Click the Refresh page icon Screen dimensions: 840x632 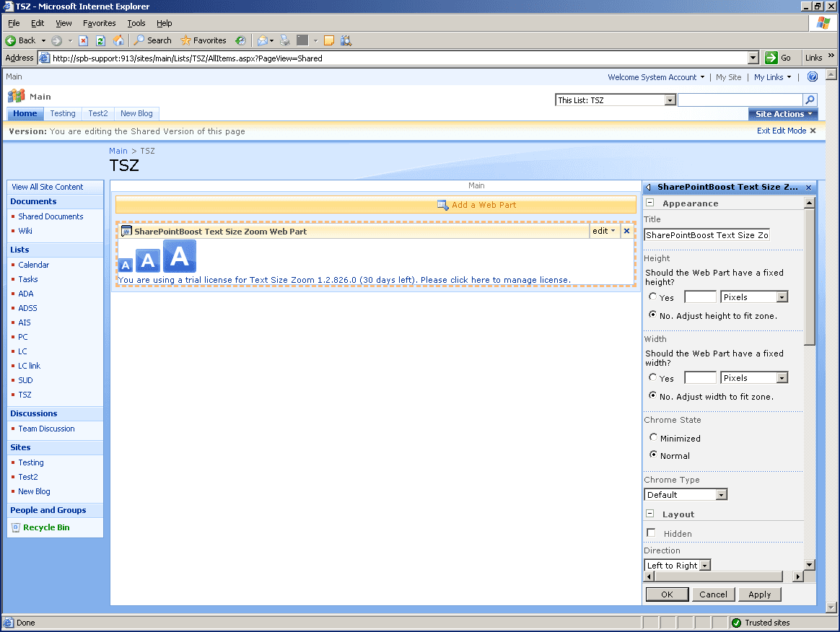(x=100, y=40)
